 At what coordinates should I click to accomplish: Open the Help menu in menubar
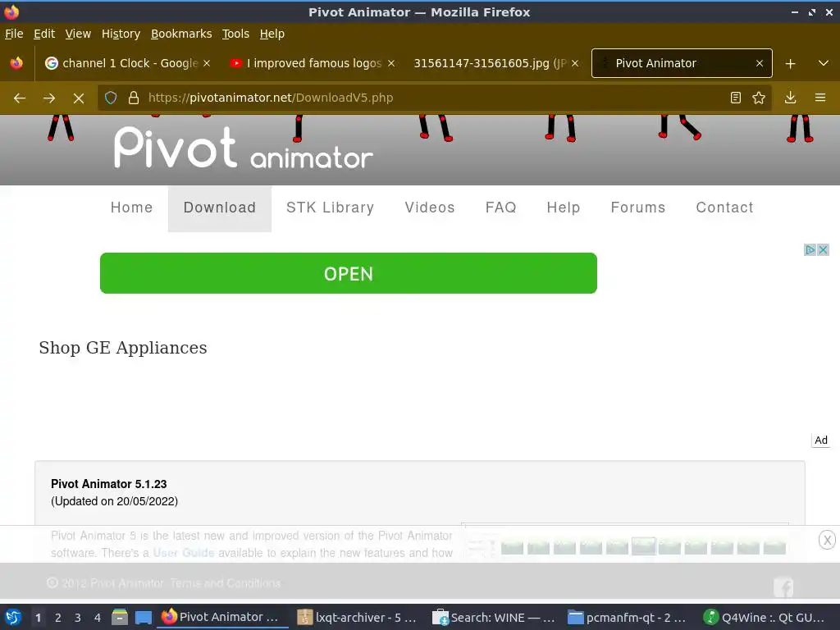tap(272, 34)
